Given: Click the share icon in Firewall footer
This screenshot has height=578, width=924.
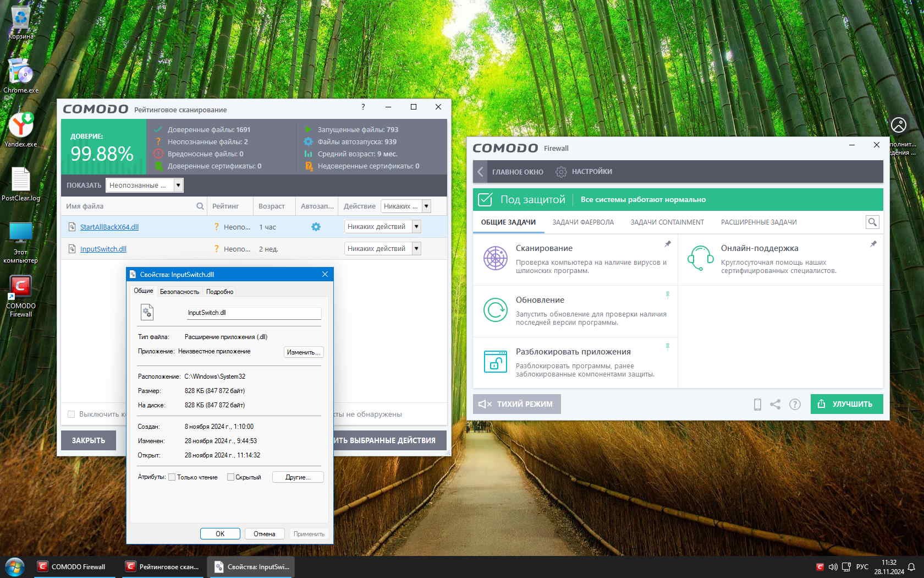Looking at the screenshot, I should pos(775,405).
